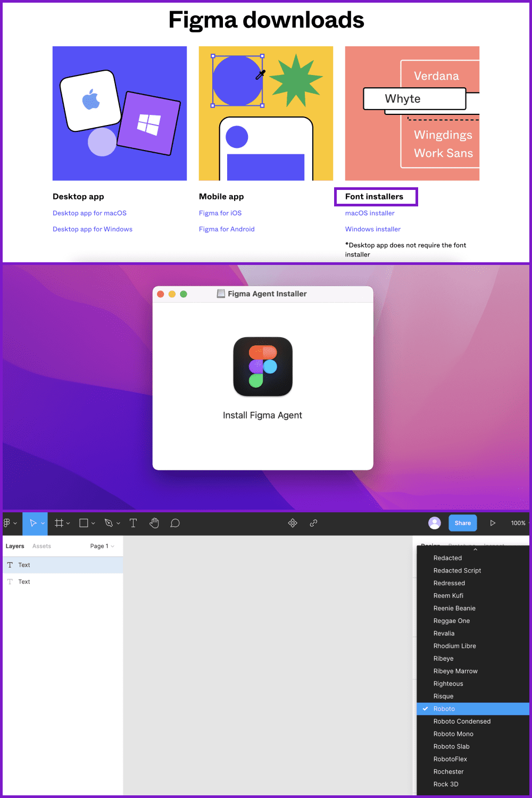
Task: Click the Font installers illustration thumbnail
Action: point(412,113)
